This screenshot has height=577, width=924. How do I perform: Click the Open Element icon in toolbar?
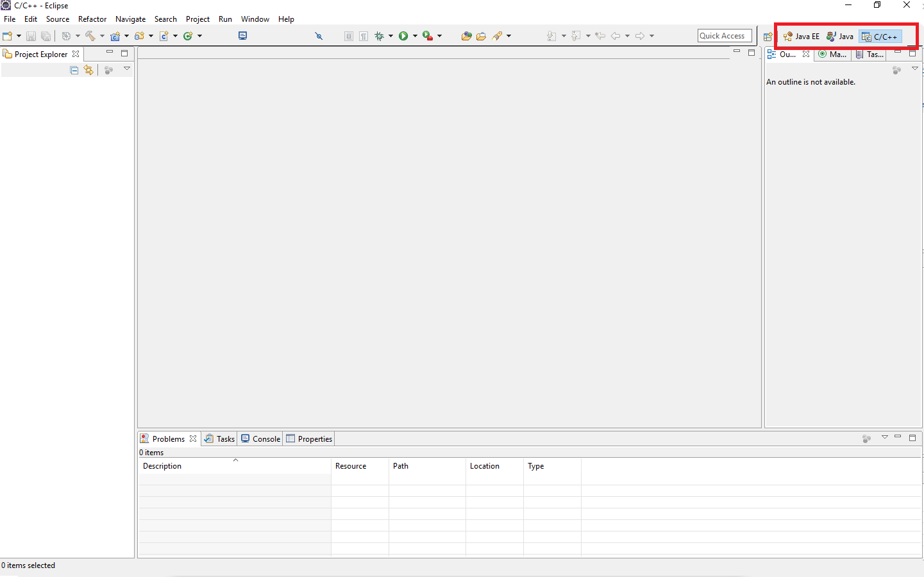coord(466,36)
